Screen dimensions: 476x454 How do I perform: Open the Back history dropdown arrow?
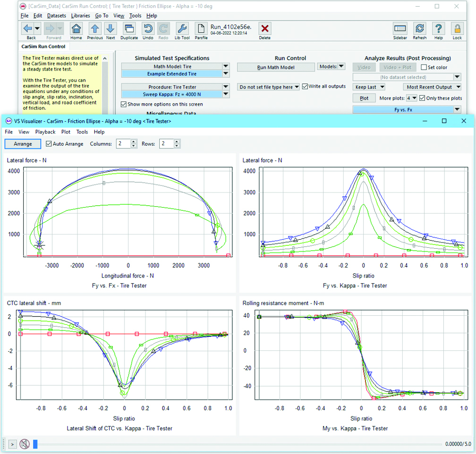[x=37, y=29]
